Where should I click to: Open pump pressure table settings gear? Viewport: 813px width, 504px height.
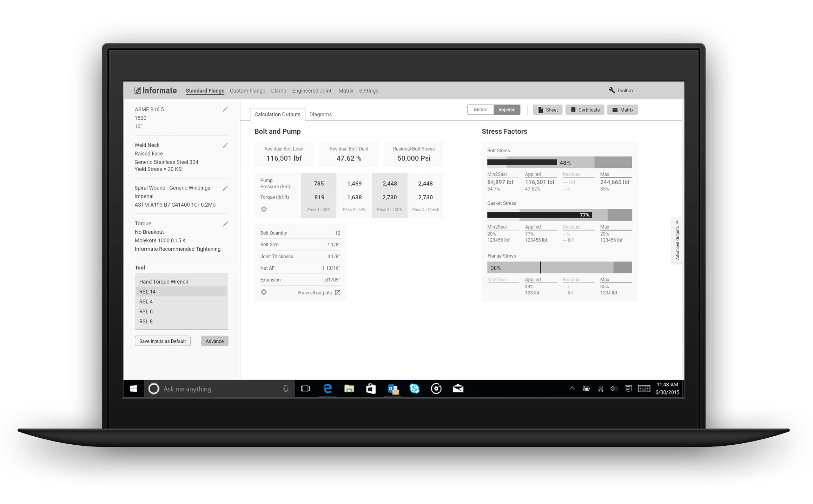264,209
